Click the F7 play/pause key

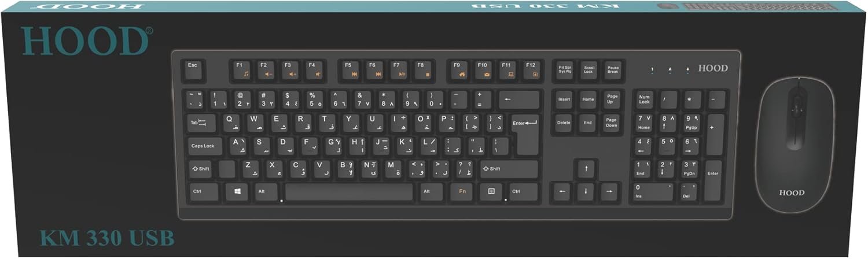[399, 70]
